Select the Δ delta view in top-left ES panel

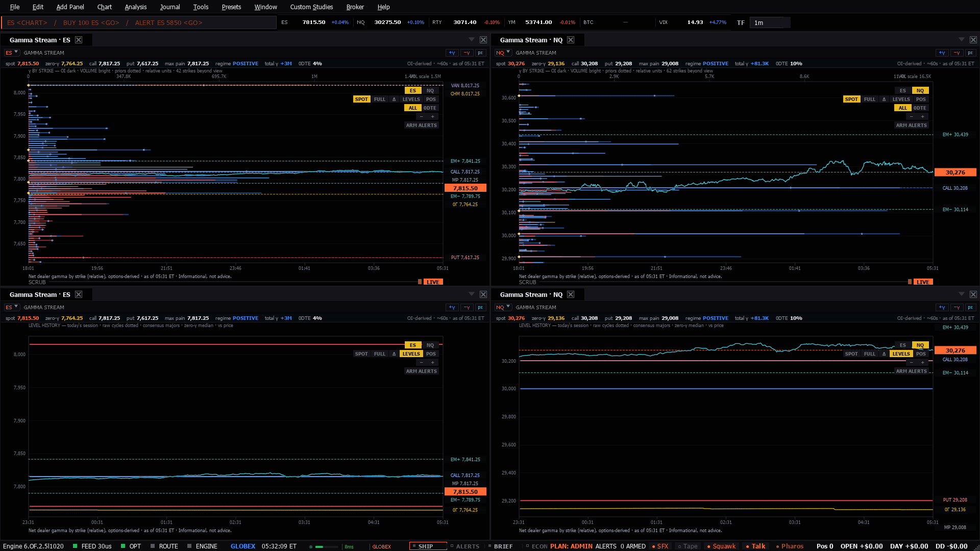pyautogui.click(x=394, y=99)
